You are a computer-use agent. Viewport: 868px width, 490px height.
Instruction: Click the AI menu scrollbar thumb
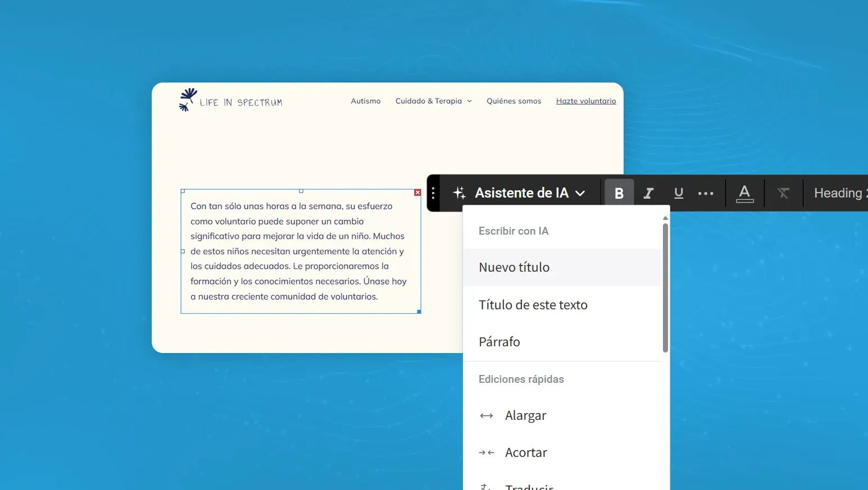click(665, 288)
